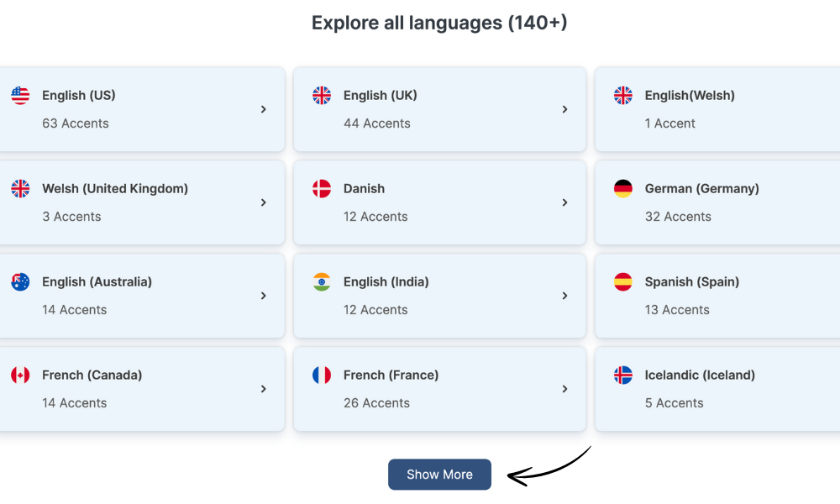Expand English (India) chevron arrow
The width and height of the screenshot is (840, 504).
(564, 296)
